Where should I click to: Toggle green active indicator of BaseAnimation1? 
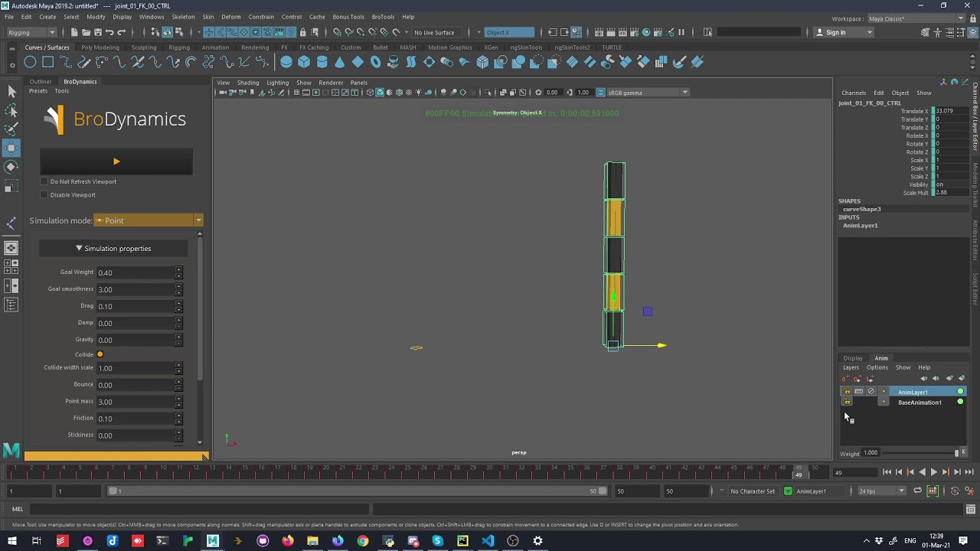(x=960, y=402)
